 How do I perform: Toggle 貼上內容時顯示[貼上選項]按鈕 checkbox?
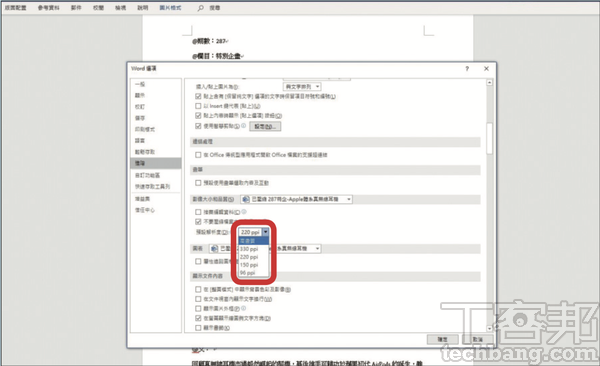coord(198,115)
